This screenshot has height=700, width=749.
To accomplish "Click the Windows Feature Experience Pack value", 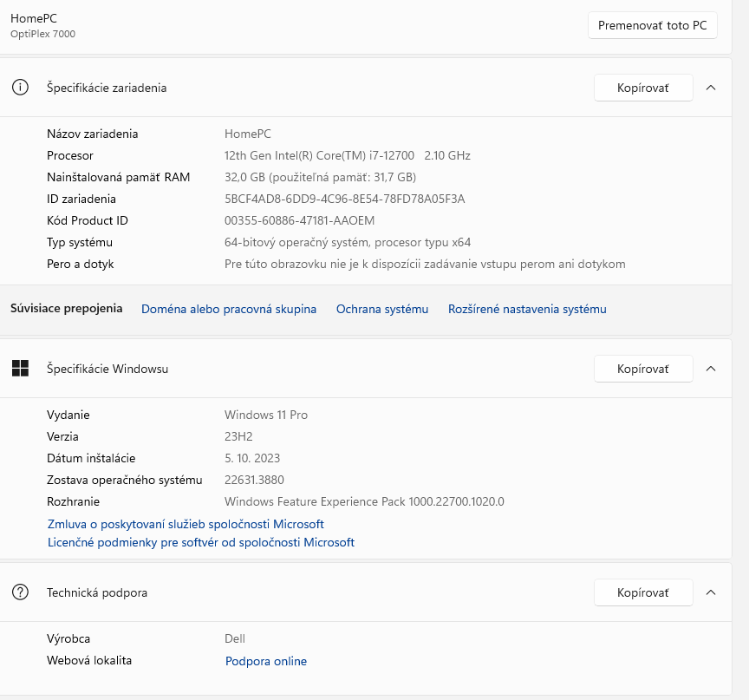I will point(364,501).
